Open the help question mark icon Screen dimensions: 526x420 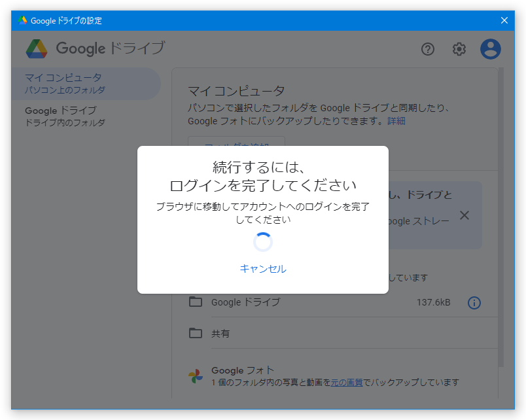(428, 49)
